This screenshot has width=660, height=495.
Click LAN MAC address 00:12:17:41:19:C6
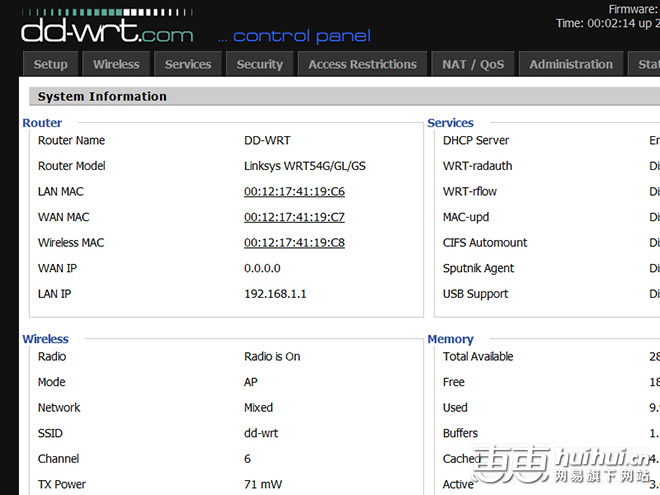294,192
